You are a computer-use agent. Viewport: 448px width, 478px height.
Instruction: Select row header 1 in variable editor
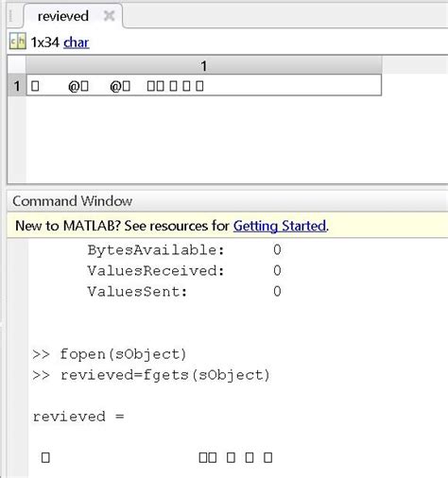(17, 85)
